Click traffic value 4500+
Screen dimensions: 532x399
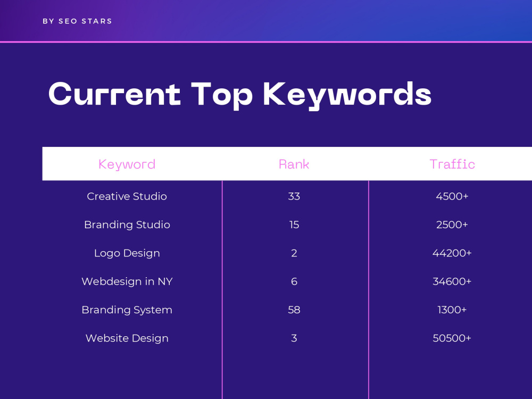click(452, 196)
